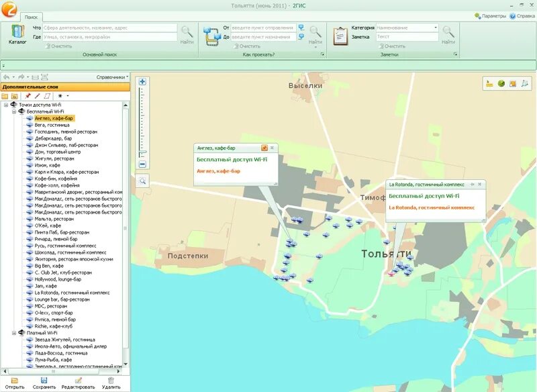Screen dimensions: 537x392
Task: Open the quick access toolbar dropdown arrow
Action: (3, 66)
